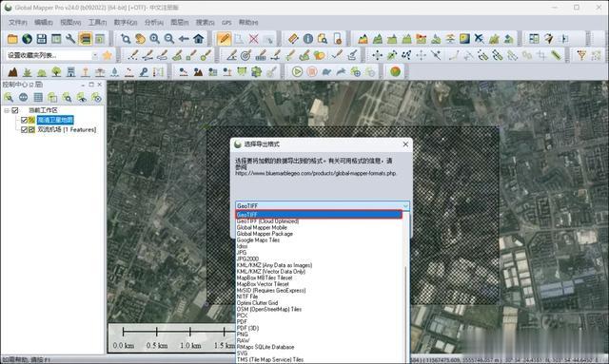Screen dimensions: 609x364
Task: Toggle the 双流机场 layer checkbox
Action: pyautogui.click(x=24, y=129)
